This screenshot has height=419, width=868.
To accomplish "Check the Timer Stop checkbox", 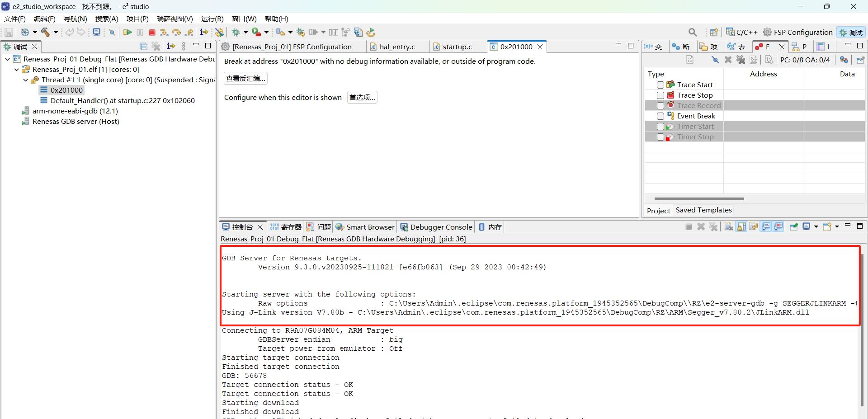I will click(x=660, y=137).
